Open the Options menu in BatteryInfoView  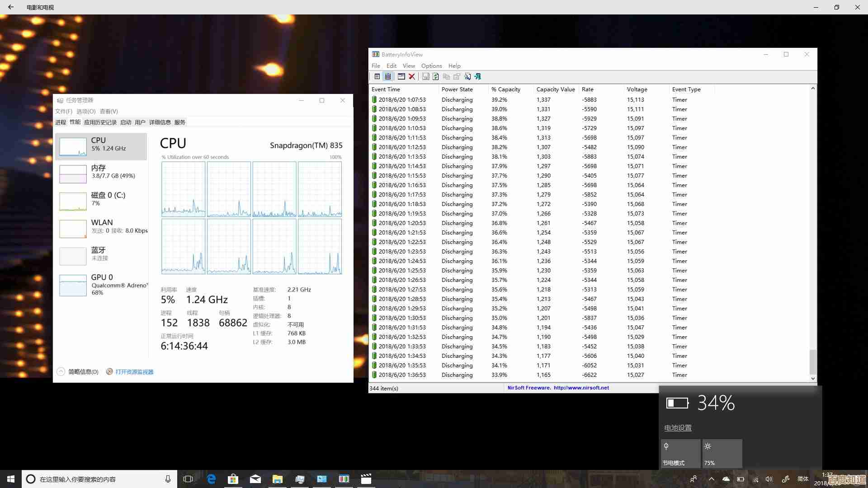point(431,66)
